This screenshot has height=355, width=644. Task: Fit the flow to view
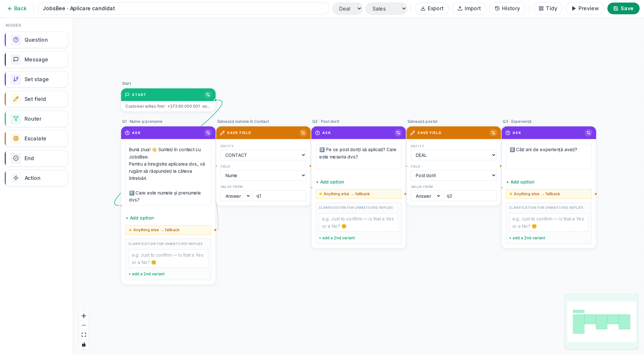pyautogui.click(x=84, y=335)
